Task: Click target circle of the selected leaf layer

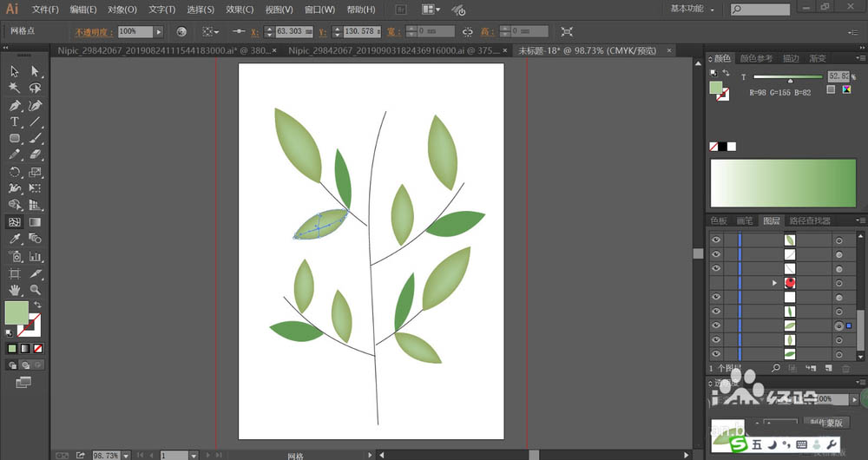Action: coord(838,326)
